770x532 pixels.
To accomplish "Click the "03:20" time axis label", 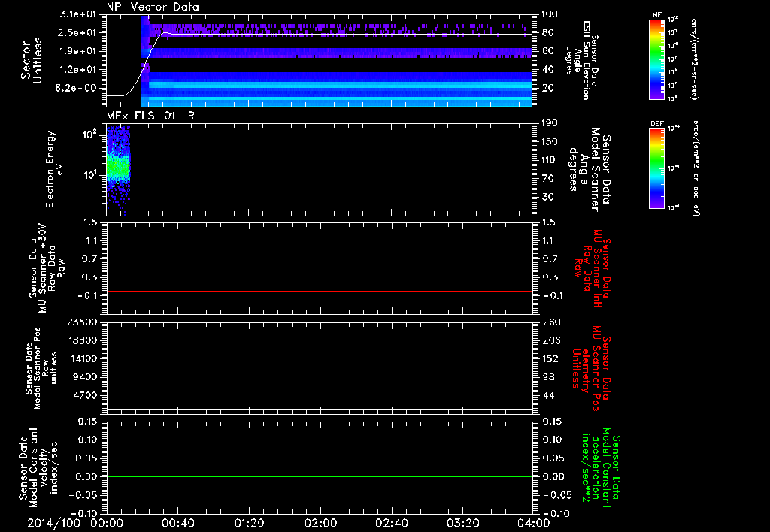I will [462, 523].
